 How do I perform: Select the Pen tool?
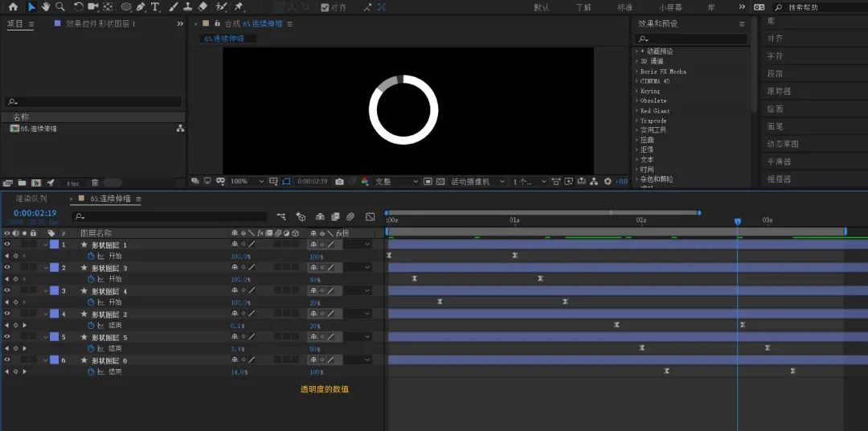click(141, 6)
